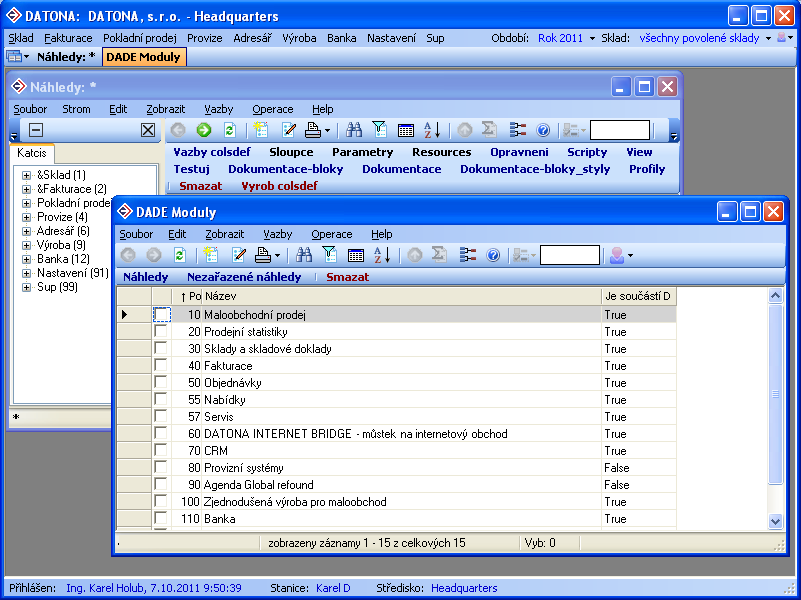Open the Dokumentace-bloky_styly link

click(x=535, y=169)
